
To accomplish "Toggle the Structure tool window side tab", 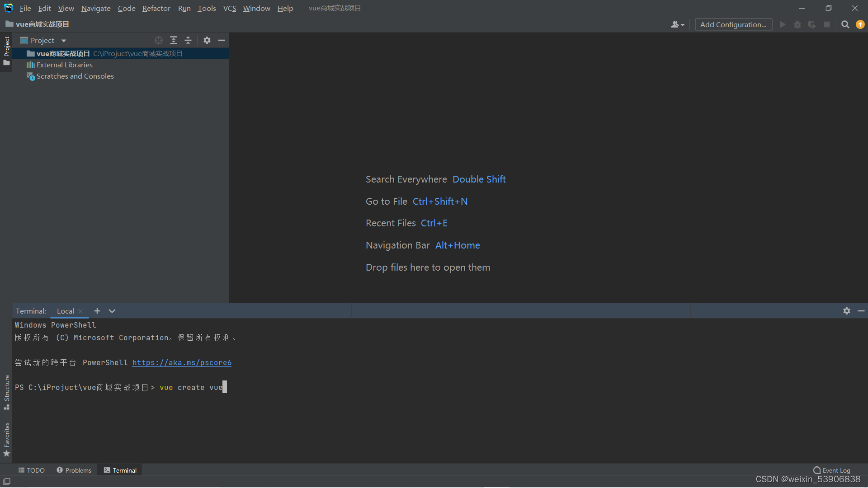I will 6,392.
